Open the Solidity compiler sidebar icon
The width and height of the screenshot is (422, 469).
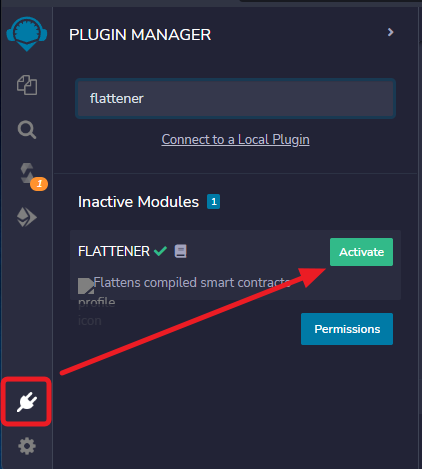(x=27, y=173)
